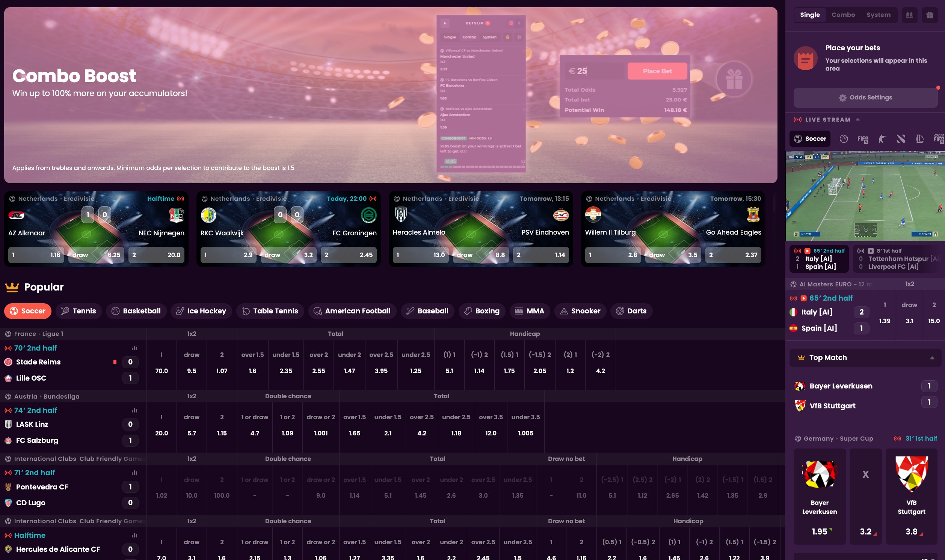Switch betslip to System mode
Viewport: 945px width, 560px height.
[x=878, y=15]
